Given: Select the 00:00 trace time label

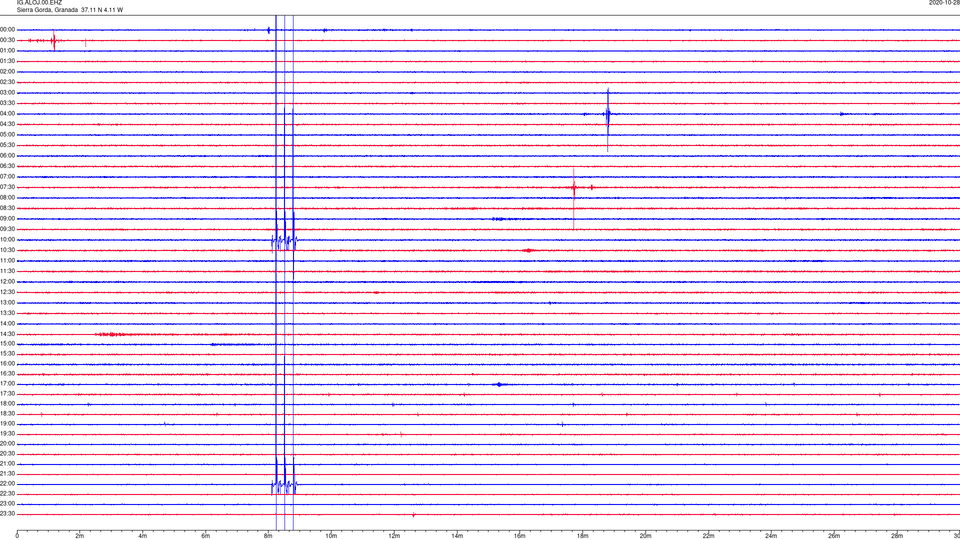Looking at the screenshot, I should pyautogui.click(x=8, y=29).
